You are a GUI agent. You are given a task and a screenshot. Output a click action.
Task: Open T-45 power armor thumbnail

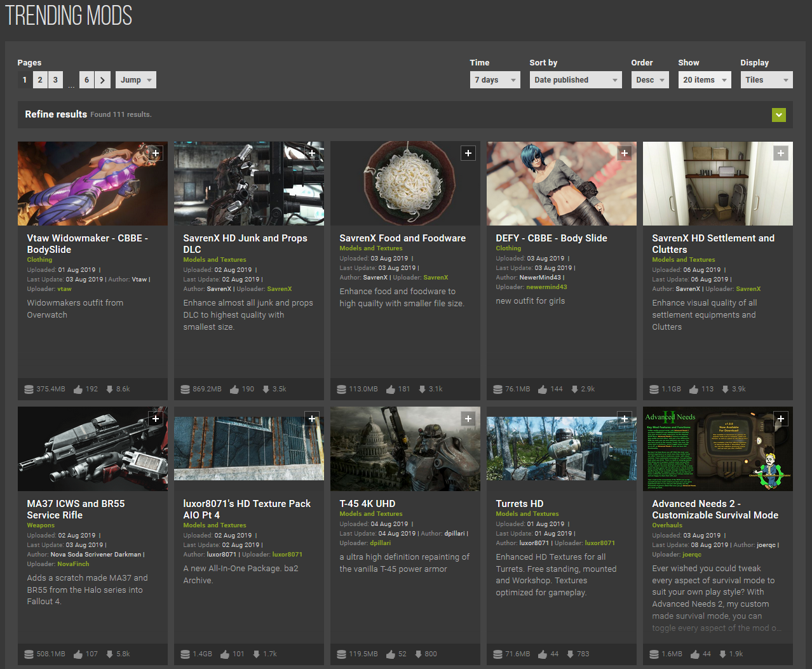coord(405,449)
